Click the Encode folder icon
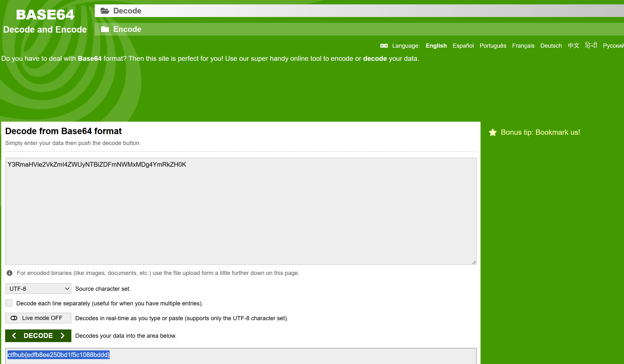 105,29
